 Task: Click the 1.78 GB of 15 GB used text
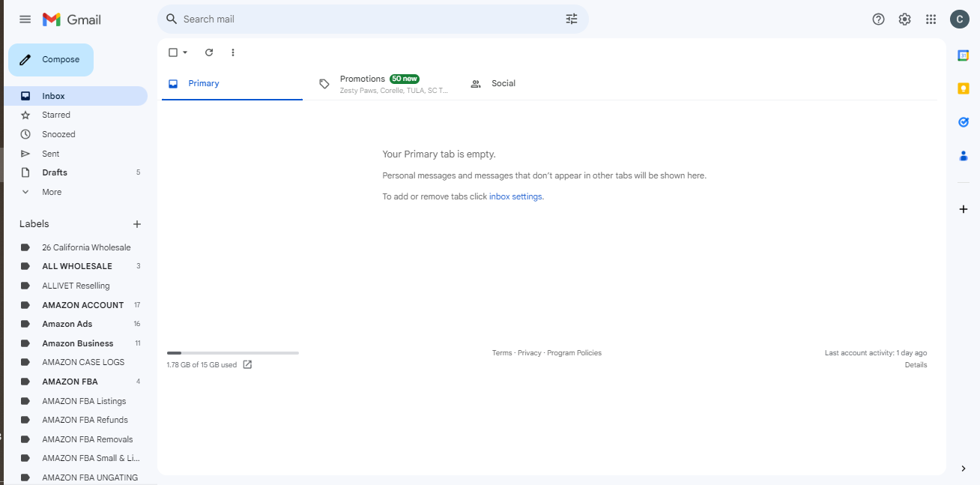pos(202,365)
